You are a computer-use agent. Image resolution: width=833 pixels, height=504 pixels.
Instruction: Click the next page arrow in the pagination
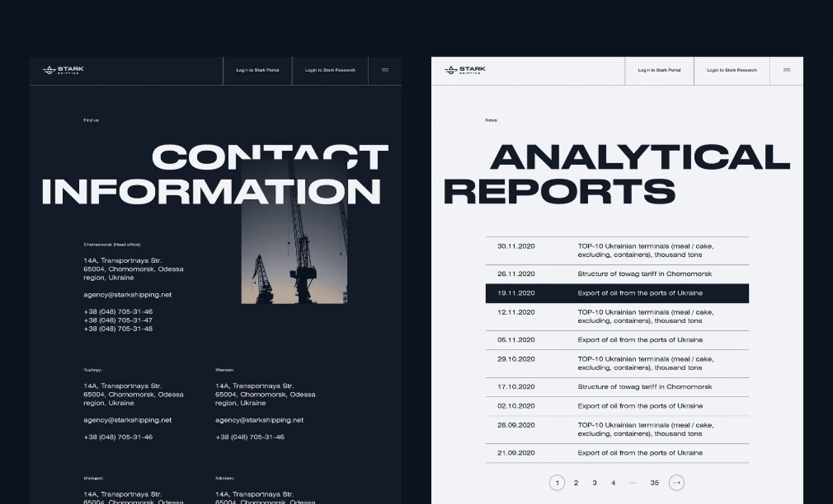pyautogui.click(x=676, y=483)
